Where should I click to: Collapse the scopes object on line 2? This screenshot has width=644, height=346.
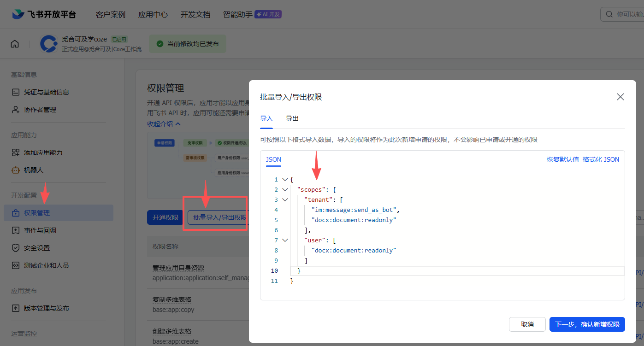pyautogui.click(x=284, y=189)
